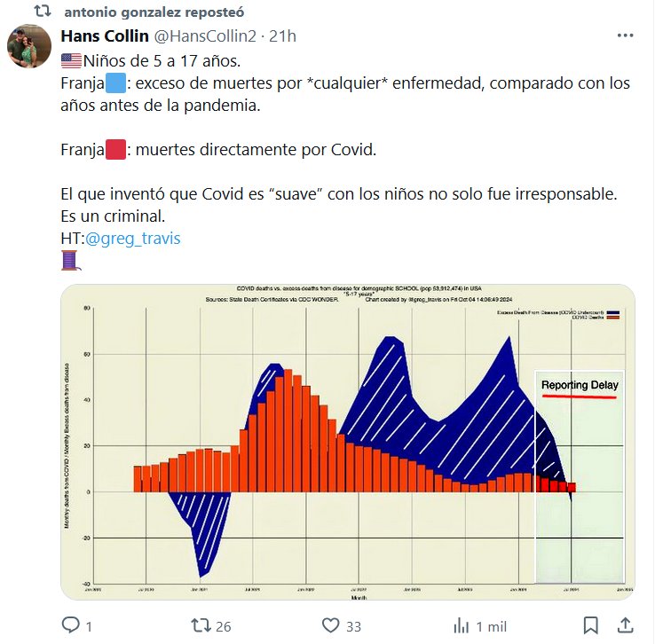The image size is (655, 644).
Task: Open Hans Collin's profile avatar
Action: click(29, 47)
